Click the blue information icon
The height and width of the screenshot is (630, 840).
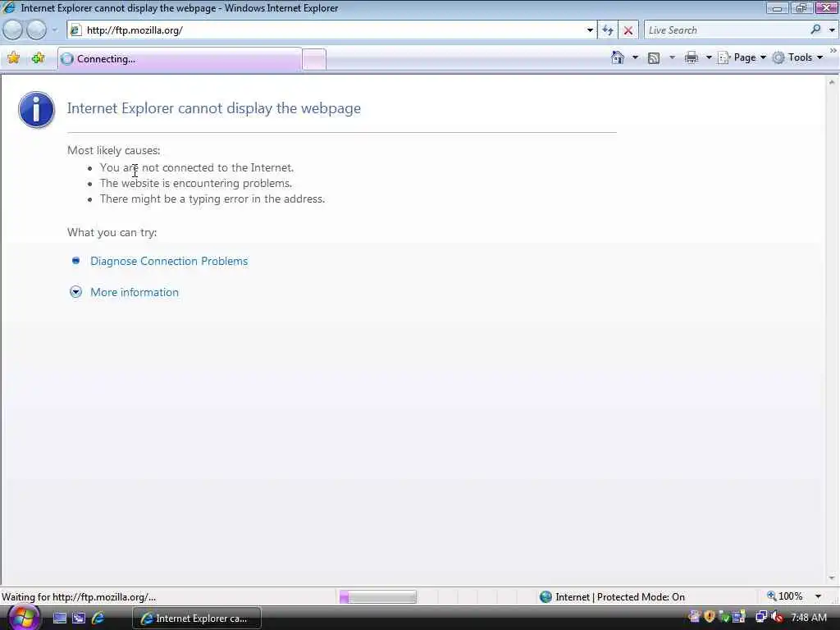pyautogui.click(x=36, y=110)
